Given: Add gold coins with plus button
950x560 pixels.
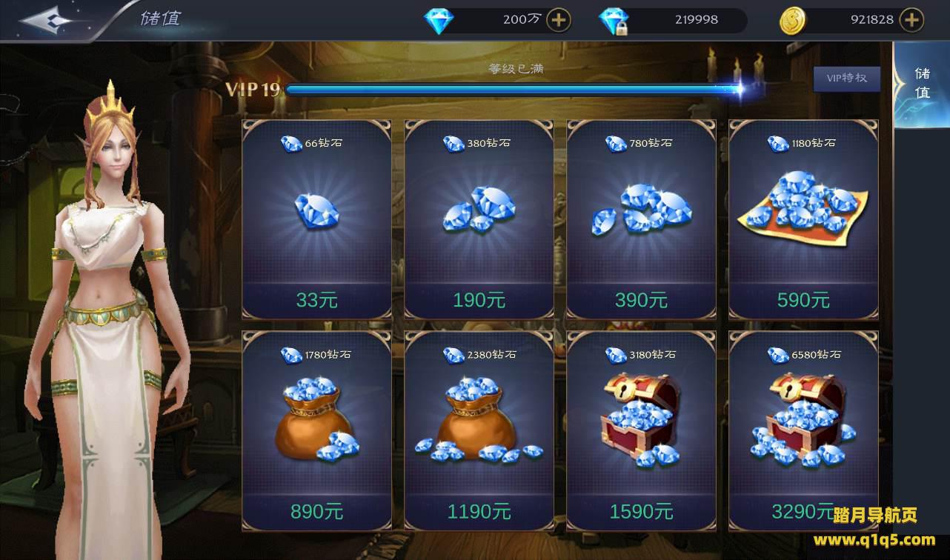Looking at the screenshot, I should (911, 20).
